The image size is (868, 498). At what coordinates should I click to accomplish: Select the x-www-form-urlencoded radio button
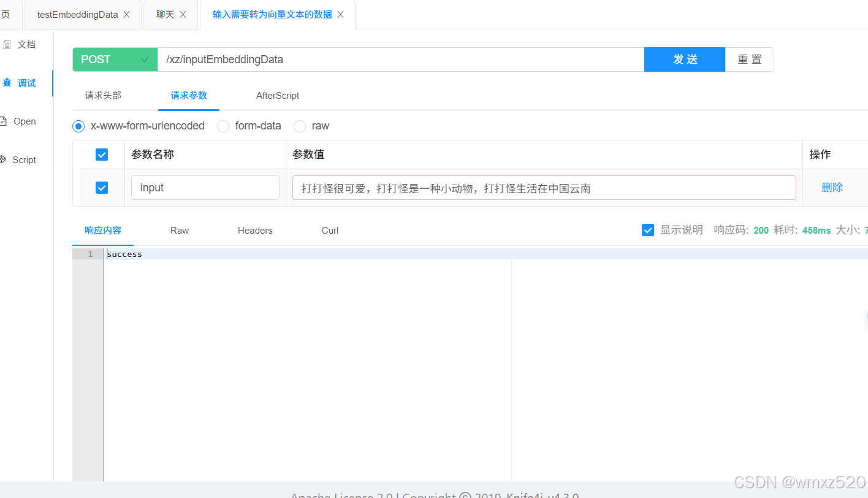tap(78, 126)
